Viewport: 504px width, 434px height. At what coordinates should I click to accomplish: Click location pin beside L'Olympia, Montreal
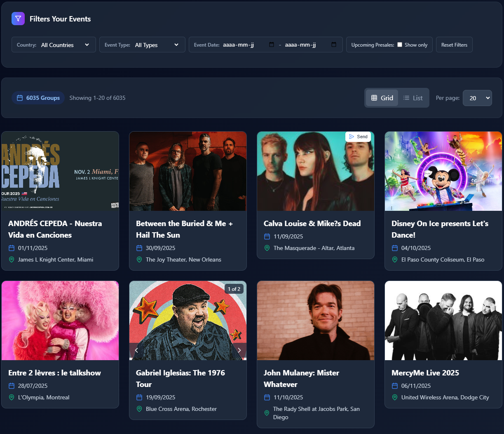coord(12,397)
